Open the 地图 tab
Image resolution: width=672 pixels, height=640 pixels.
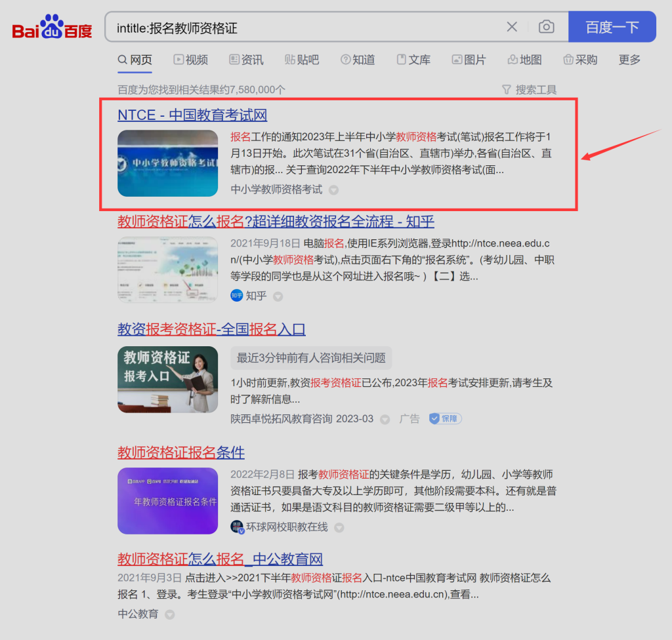tap(524, 60)
